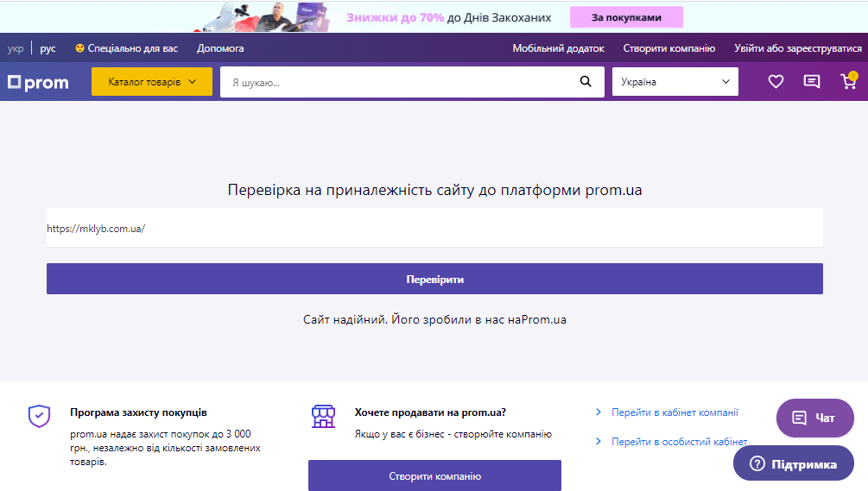Open Мобільний додаток link
Image resolution: width=868 pixels, height=491 pixels.
pyautogui.click(x=558, y=48)
